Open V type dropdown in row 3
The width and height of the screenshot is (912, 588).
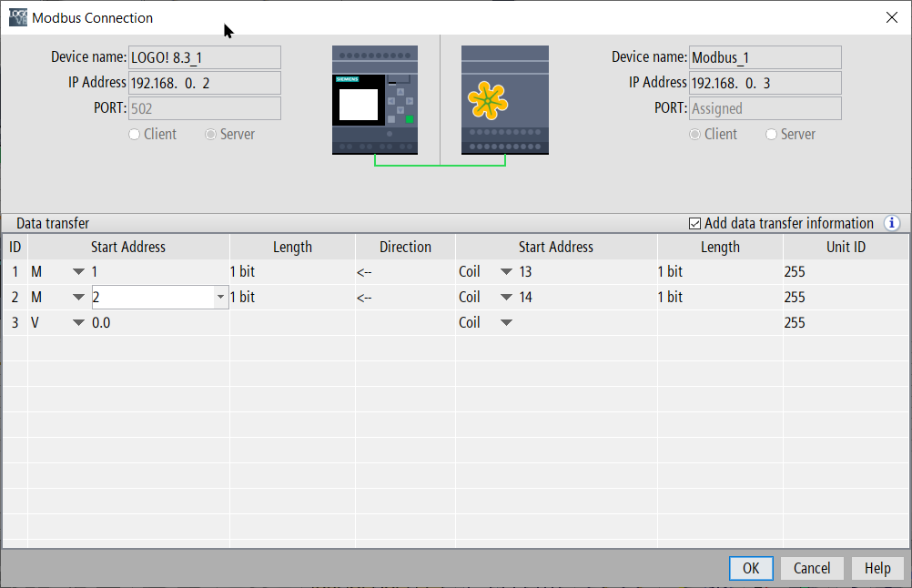click(x=78, y=323)
